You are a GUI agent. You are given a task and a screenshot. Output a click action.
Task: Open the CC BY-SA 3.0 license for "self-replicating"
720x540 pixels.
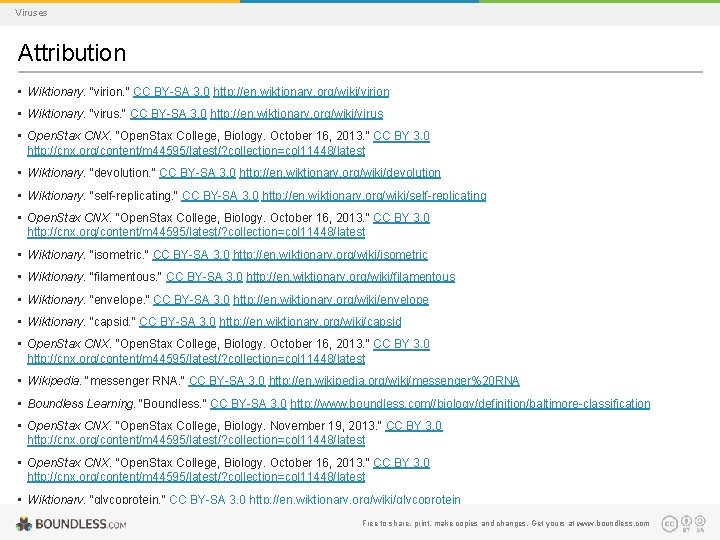220,196
